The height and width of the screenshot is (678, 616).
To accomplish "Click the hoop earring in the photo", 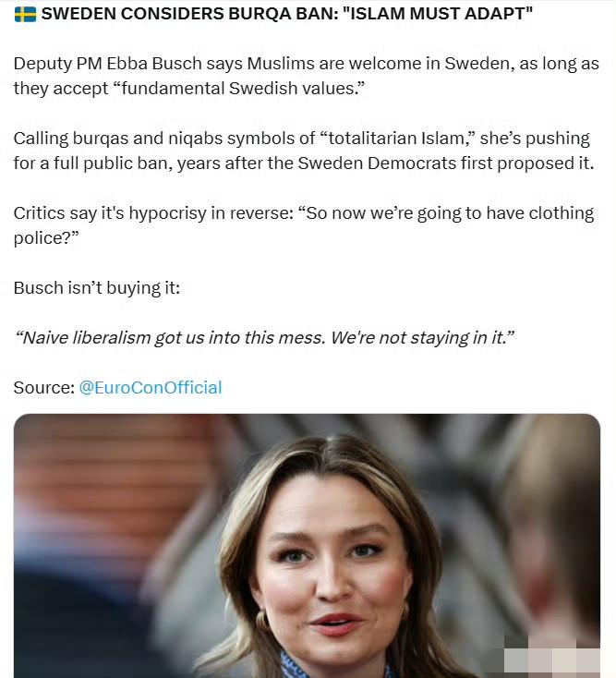I will [262, 621].
